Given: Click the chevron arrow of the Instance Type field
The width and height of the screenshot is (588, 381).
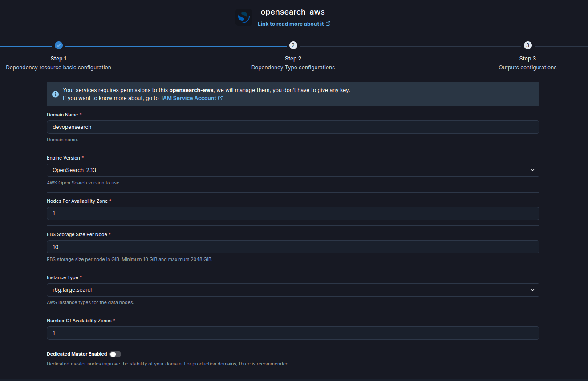Looking at the screenshot, I should 532,290.
